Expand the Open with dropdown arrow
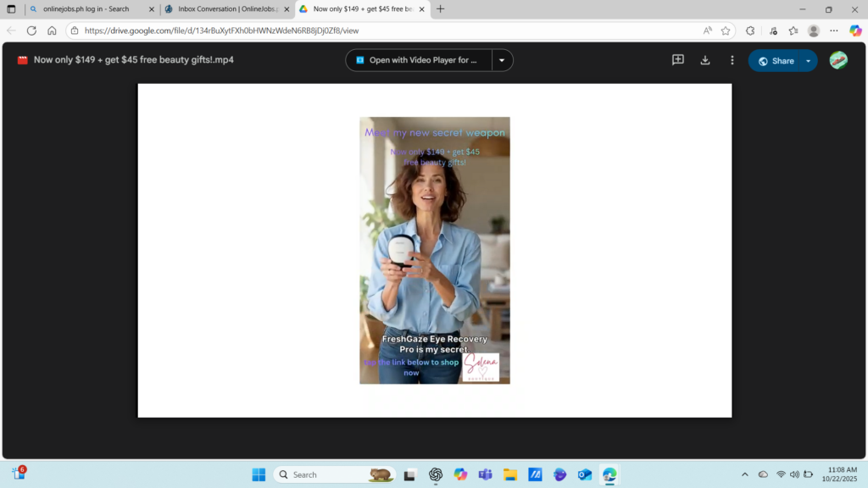The width and height of the screenshot is (868, 488). click(x=502, y=60)
